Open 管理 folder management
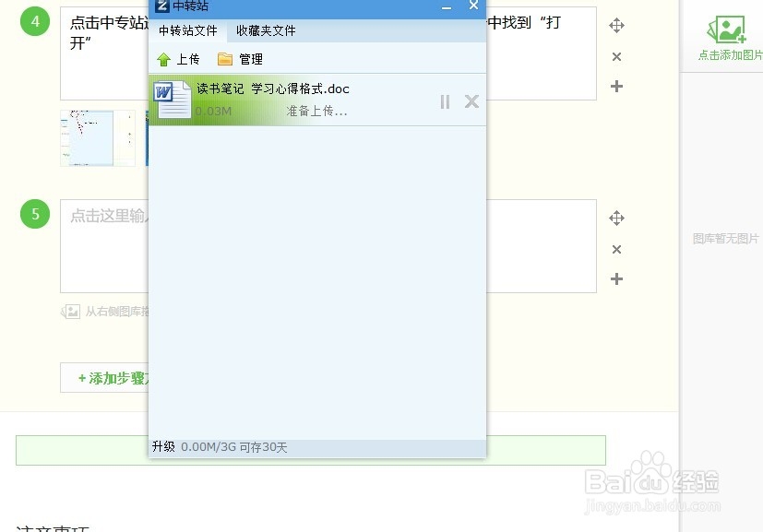763x532 pixels. pos(240,59)
